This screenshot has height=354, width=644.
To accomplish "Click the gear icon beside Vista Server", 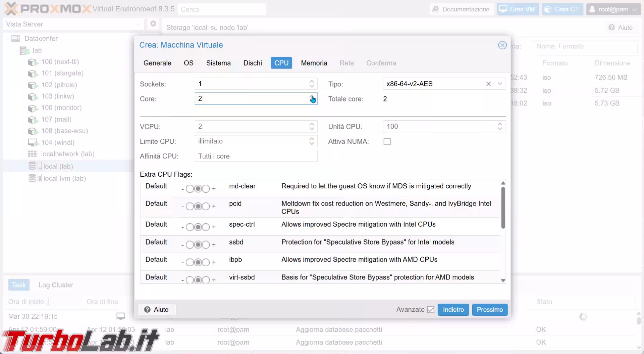I will [x=153, y=24].
